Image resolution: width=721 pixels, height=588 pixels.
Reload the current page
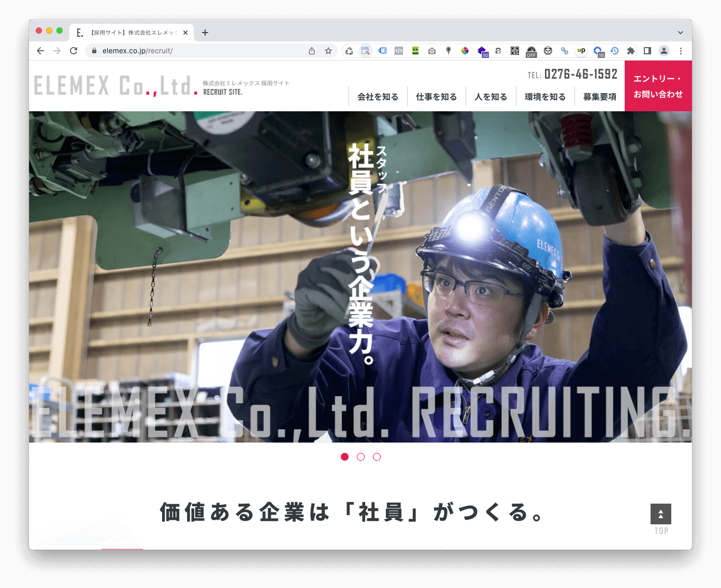pos(74,51)
